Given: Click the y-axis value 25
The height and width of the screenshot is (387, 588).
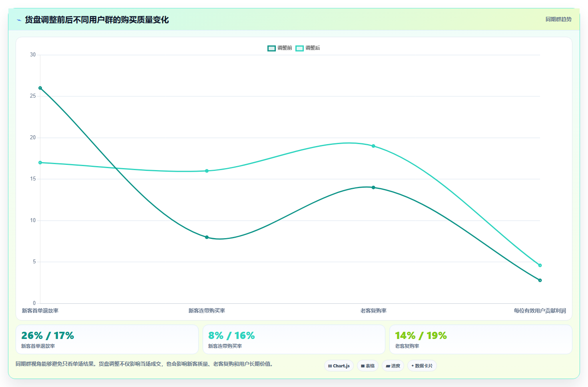Looking at the screenshot, I should click(x=33, y=96).
